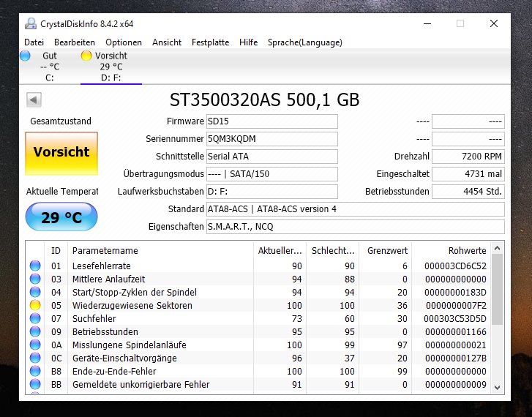The image size is (532, 417).
Task: Select the Suchfehler parameter text
Action: coord(94,319)
